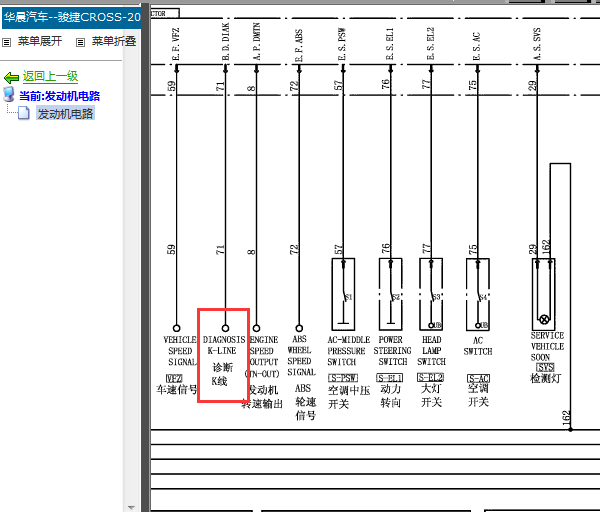Click the SVS boxed code
This screenshot has height=512, width=600.
545,367
